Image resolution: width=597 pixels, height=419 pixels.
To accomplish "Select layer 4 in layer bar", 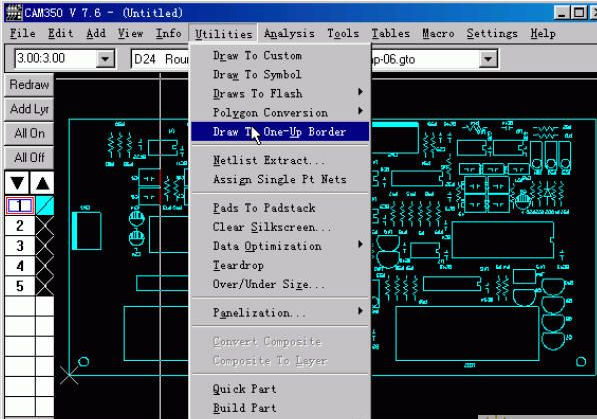I will click(x=20, y=266).
